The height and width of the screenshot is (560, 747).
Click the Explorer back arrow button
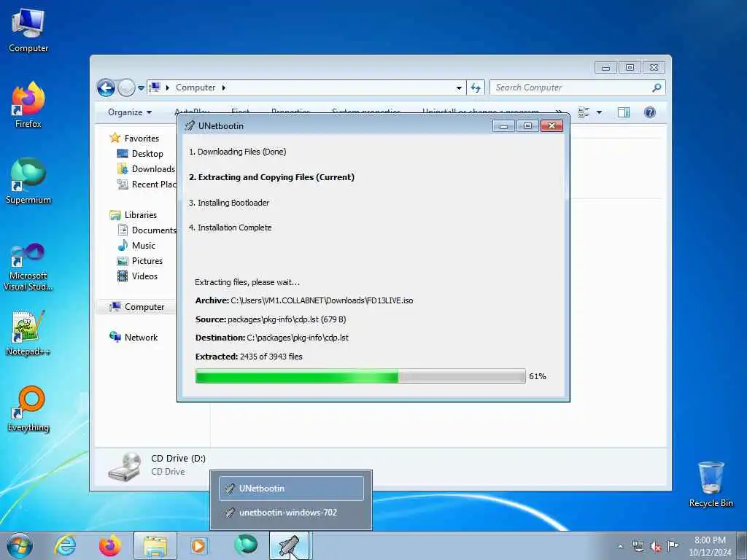pyautogui.click(x=106, y=87)
